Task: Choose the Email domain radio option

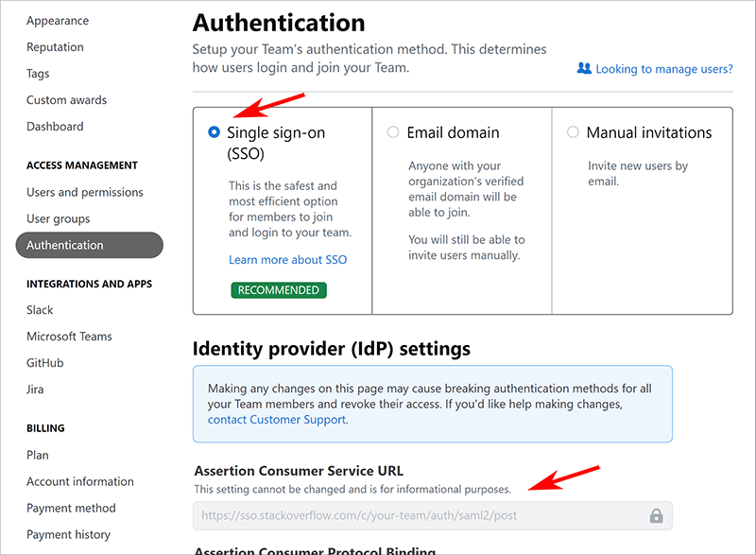Action: pyautogui.click(x=393, y=132)
